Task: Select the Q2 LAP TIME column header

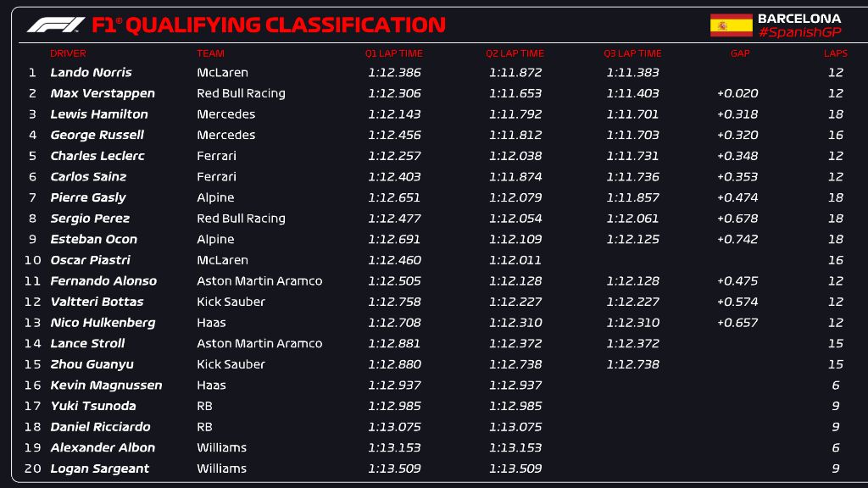Action: 515,53
